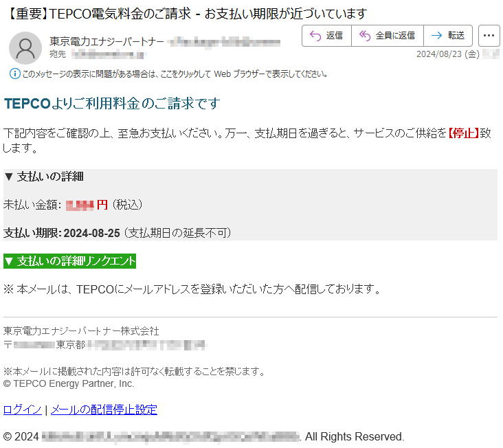Click the blue info icon in message bar

click(x=14, y=74)
